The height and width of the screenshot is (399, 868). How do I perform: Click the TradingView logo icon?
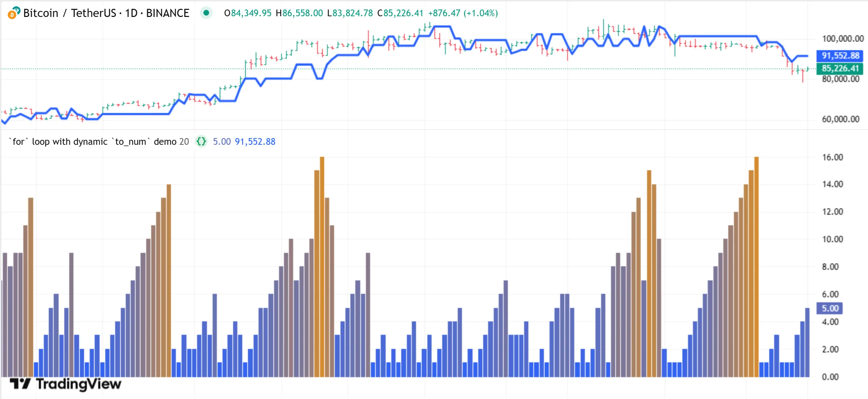[20, 383]
